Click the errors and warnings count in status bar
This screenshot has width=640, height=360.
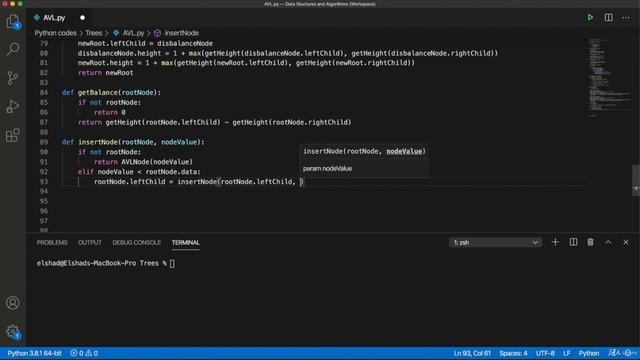[84, 353]
